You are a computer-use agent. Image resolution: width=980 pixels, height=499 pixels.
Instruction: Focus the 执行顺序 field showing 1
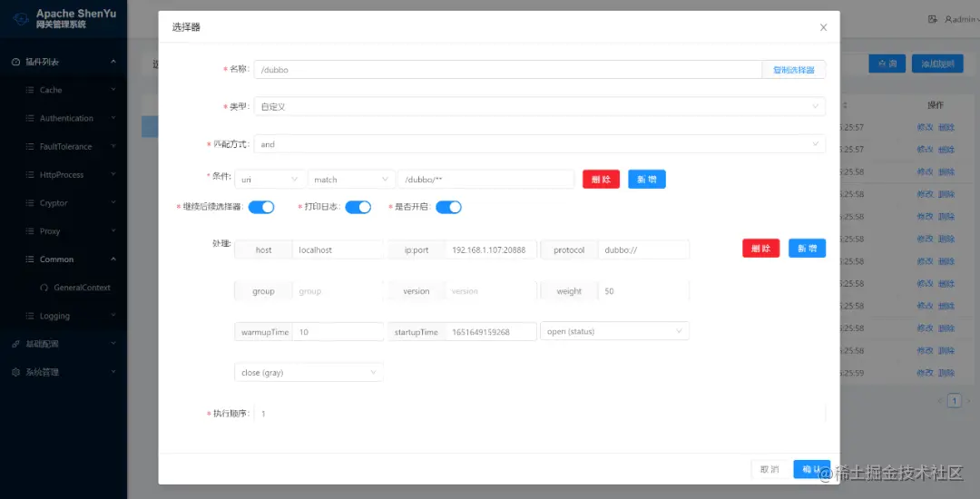pyautogui.click(x=539, y=414)
